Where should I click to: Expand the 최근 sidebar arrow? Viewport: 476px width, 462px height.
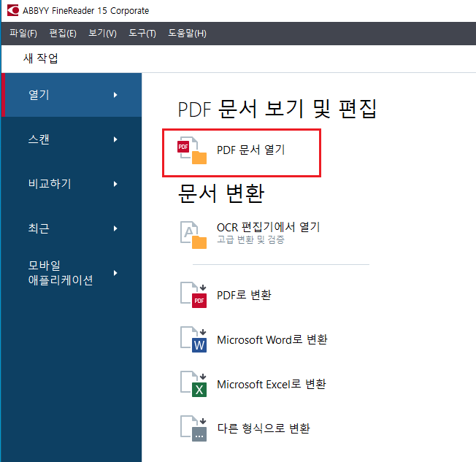click(x=115, y=228)
